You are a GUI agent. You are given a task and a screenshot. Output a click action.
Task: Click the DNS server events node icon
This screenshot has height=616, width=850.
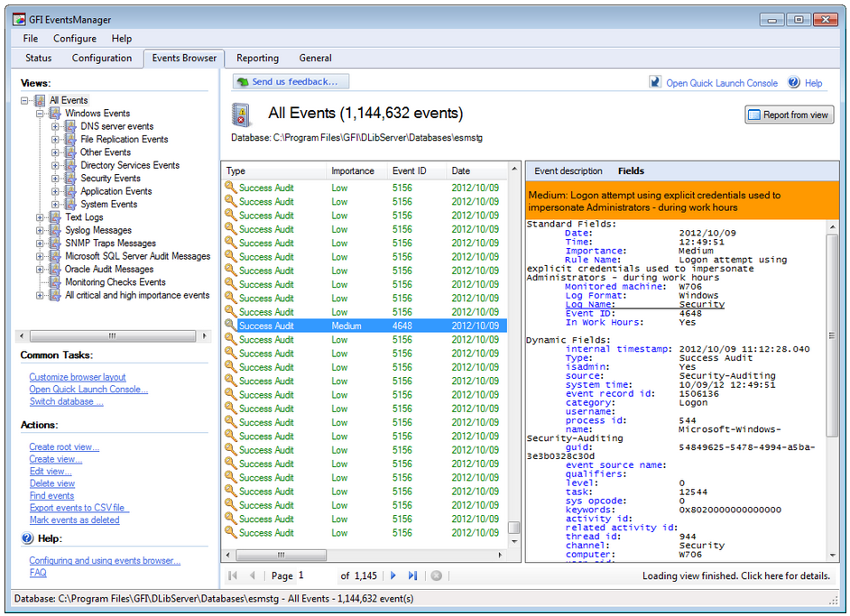click(70, 126)
